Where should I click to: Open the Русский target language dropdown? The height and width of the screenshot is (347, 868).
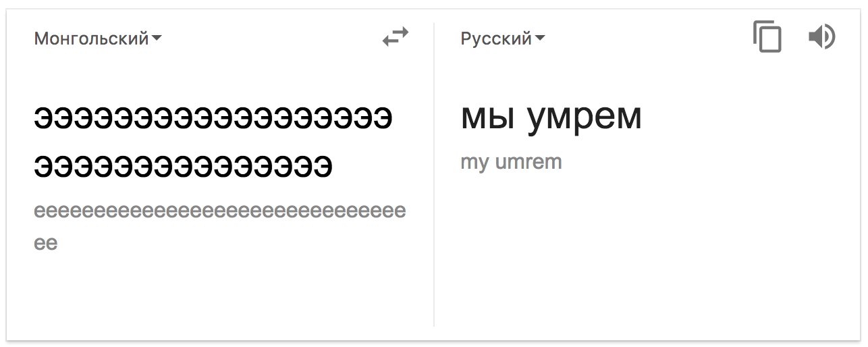497,38
